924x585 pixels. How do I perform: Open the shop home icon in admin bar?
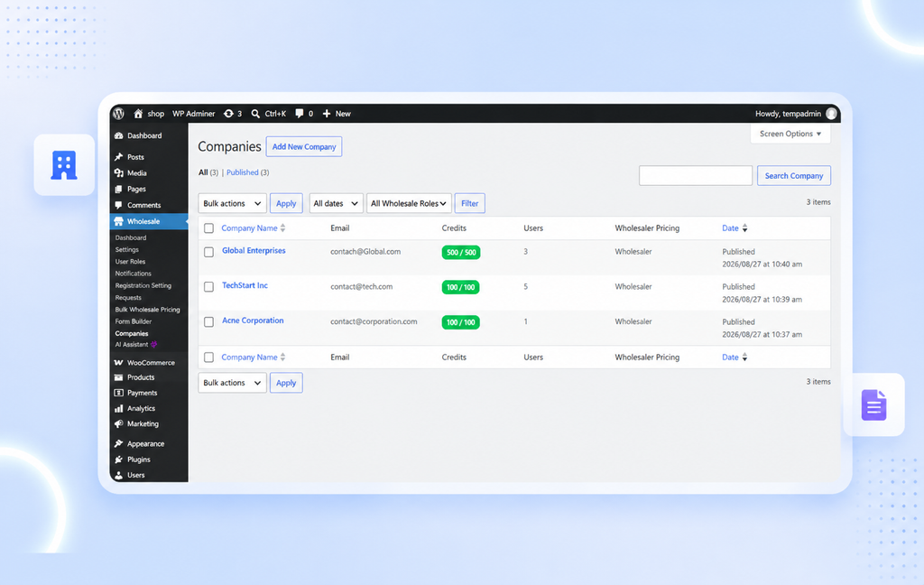coord(138,113)
